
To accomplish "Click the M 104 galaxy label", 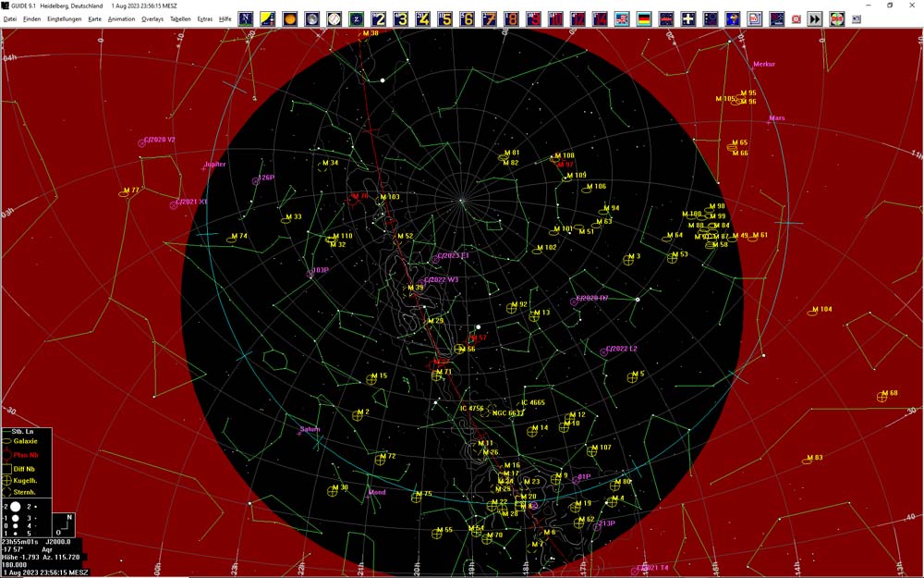I will [x=822, y=309].
